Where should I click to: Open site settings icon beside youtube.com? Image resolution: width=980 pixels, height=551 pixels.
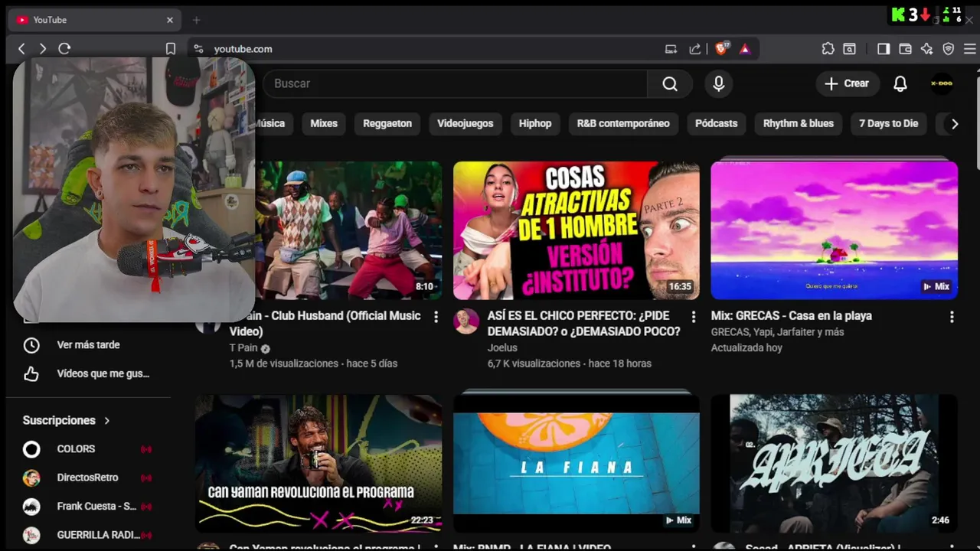click(198, 49)
